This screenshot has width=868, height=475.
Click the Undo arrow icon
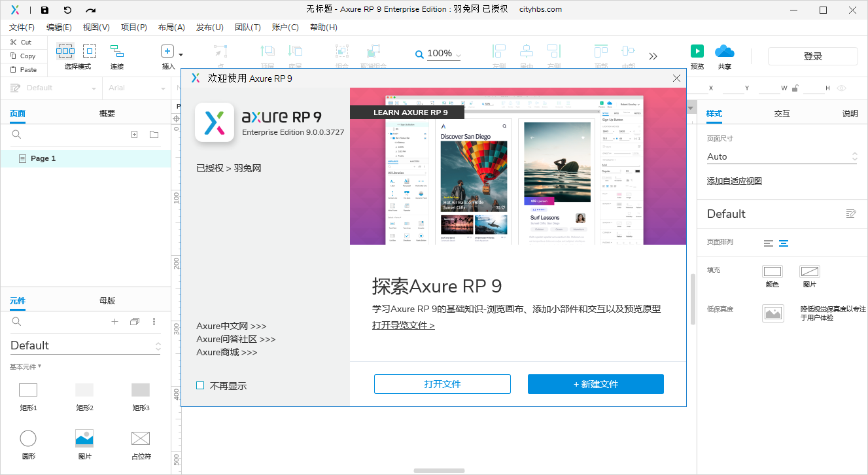67,10
